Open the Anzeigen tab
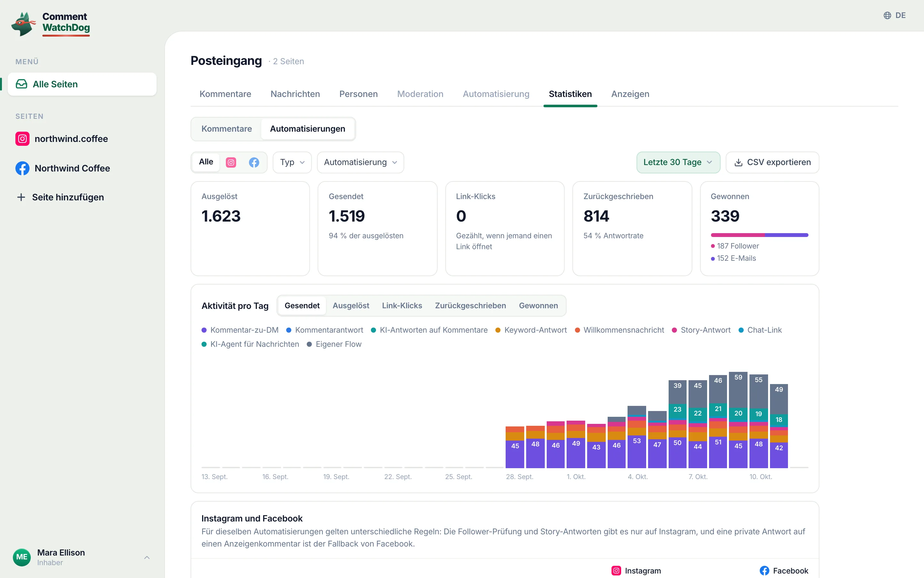924x578 pixels. click(x=630, y=94)
